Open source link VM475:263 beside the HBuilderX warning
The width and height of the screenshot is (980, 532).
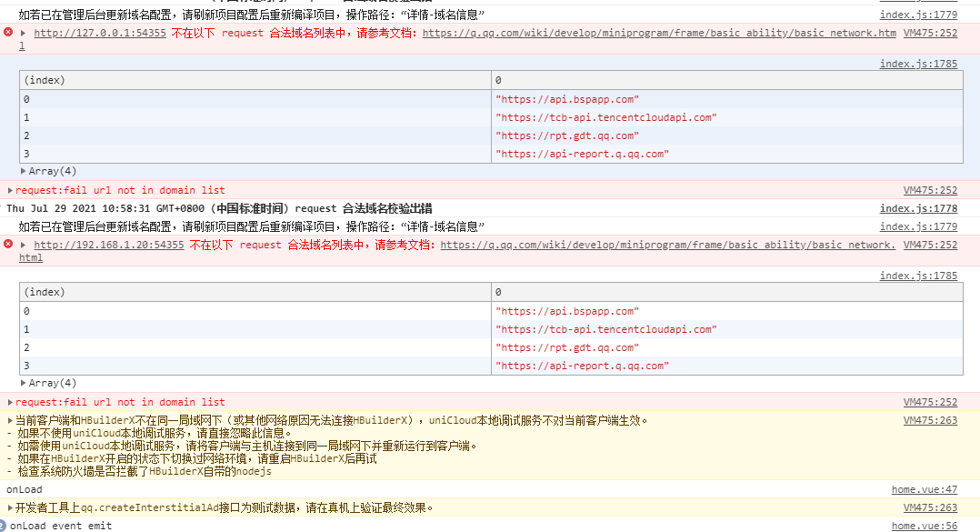pyautogui.click(x=930, y=421)
